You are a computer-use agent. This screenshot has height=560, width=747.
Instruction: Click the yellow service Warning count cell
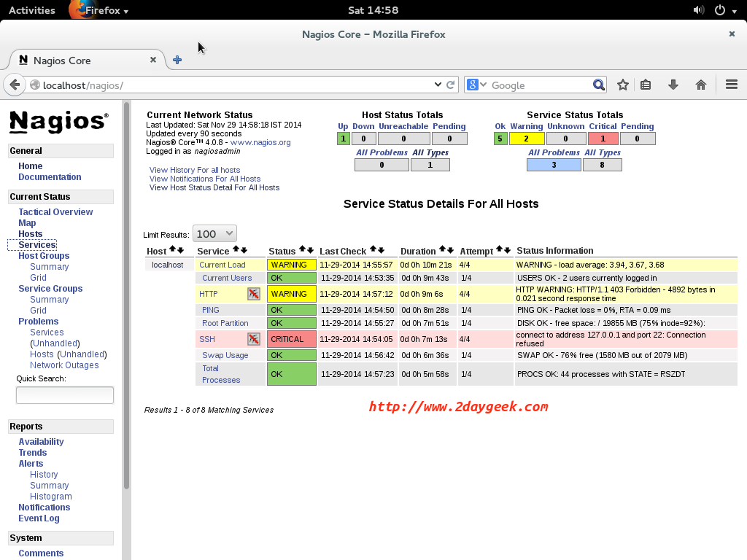click(x=527, y=139)
